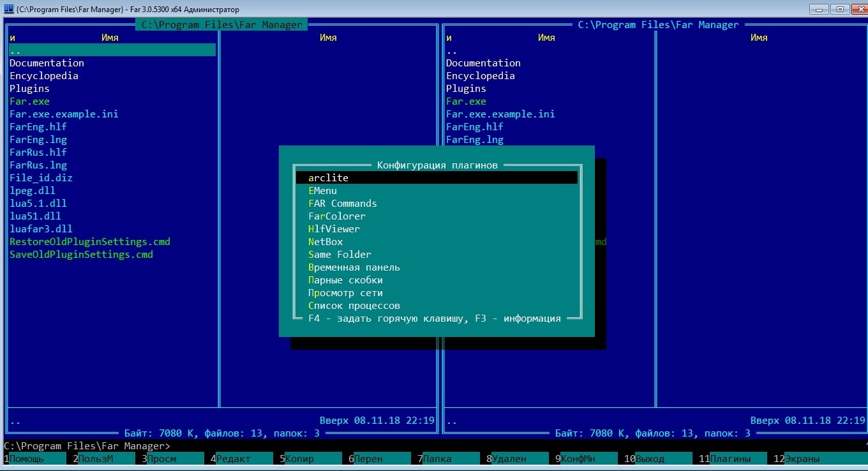Open the Documentation folder in left panel
The image size is (868, 471).
click(47, 63)
